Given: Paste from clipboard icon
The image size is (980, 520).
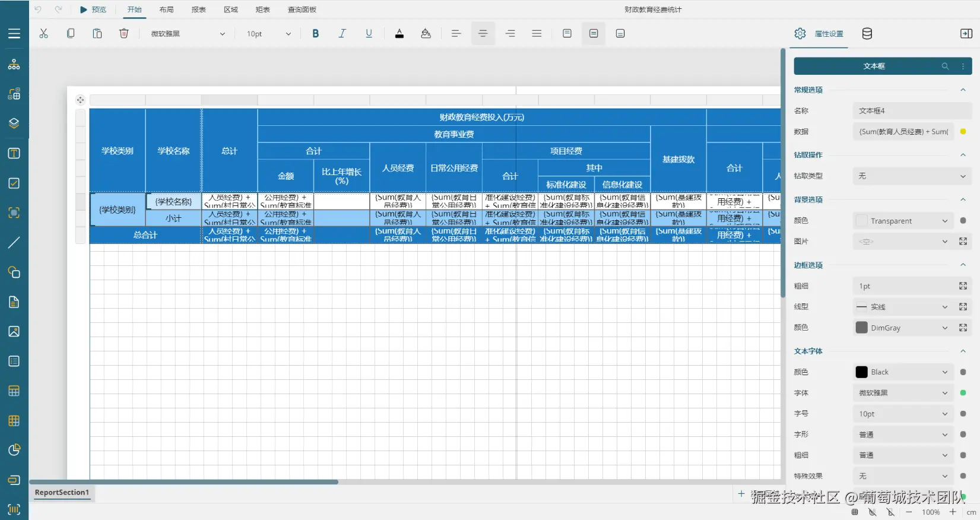Looking at the screenshot, I should click(x=97, y=34).
